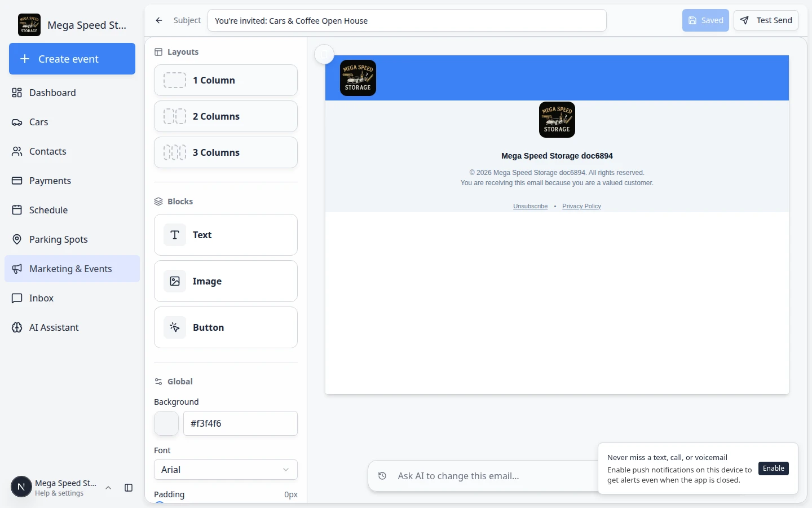Image resolution: width=812 pixels, height=508 pixels.
Task: Click the Cars vehicle icon
Action: point(17,122)
